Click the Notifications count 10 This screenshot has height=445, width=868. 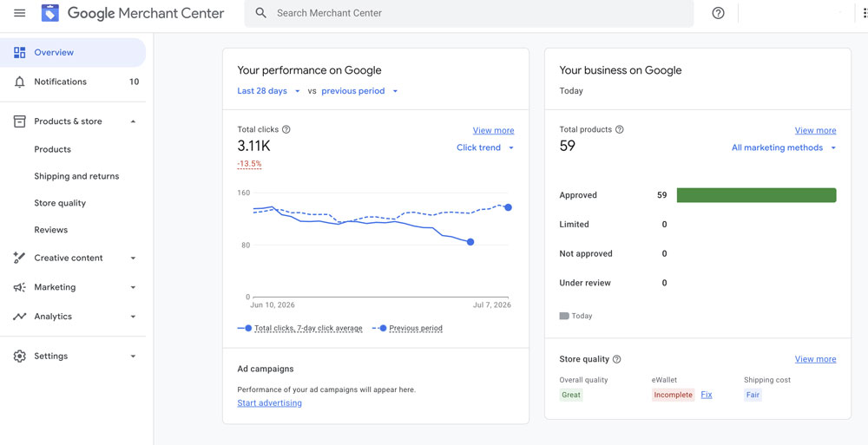pos(134,82)
